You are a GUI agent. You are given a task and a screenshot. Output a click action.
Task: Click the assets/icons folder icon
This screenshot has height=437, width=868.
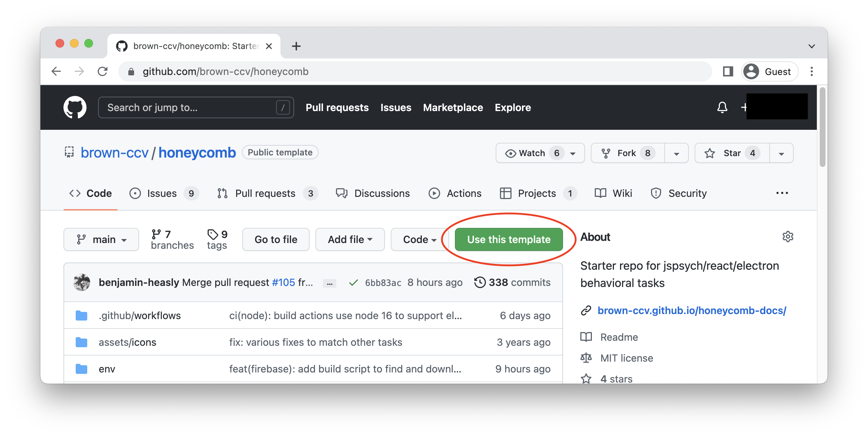pos(81,342)
